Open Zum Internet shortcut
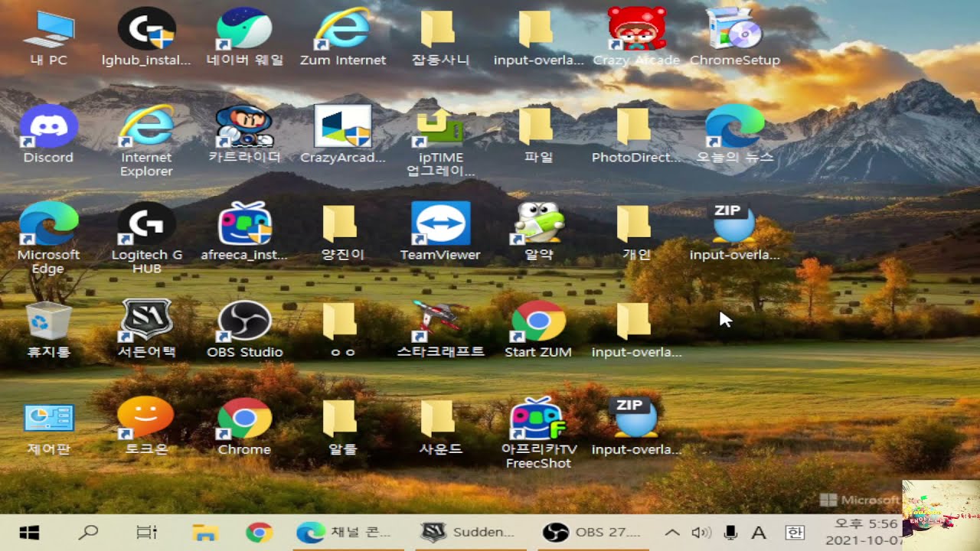 pos(342,37)
